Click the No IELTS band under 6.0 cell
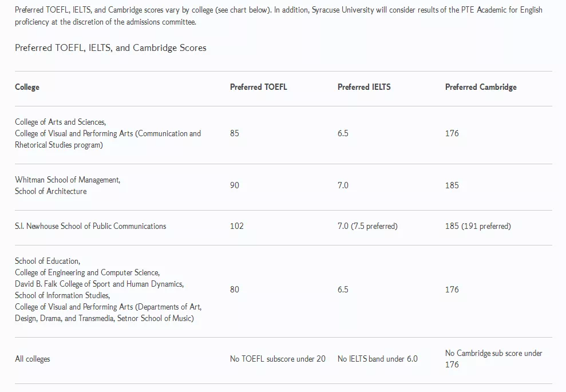566x392 pixels. click(x=378, y=359)
